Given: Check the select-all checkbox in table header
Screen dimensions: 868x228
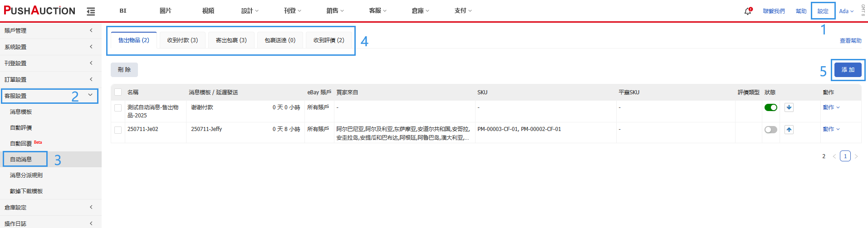Looking at the screenshot, I should tap(118, 92).
